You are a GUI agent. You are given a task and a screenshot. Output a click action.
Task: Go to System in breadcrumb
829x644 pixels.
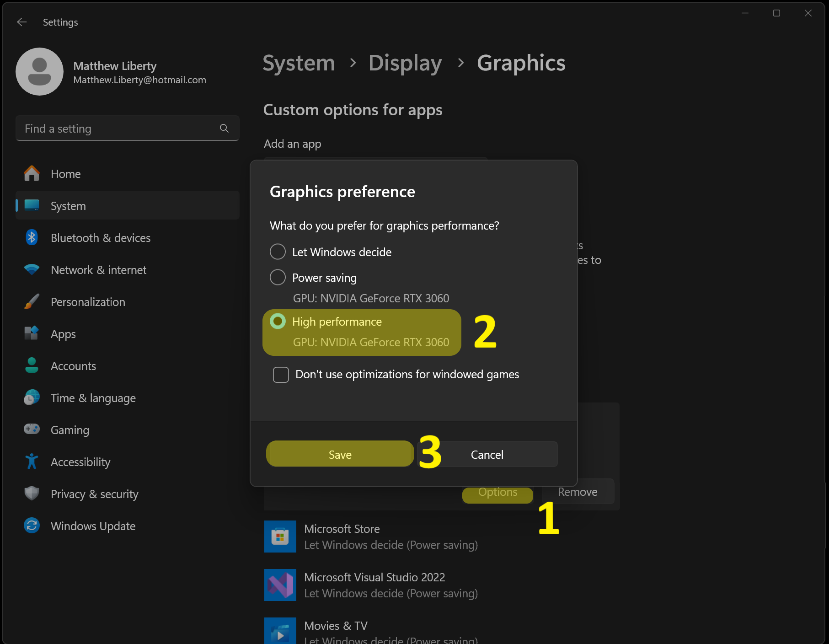coord(299,63)
